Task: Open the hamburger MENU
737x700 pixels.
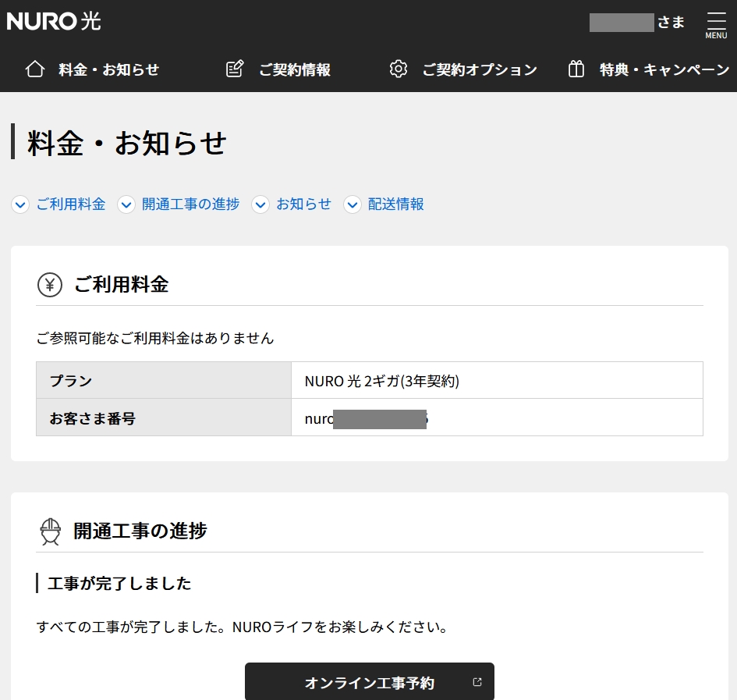Action: pos(716,26)
